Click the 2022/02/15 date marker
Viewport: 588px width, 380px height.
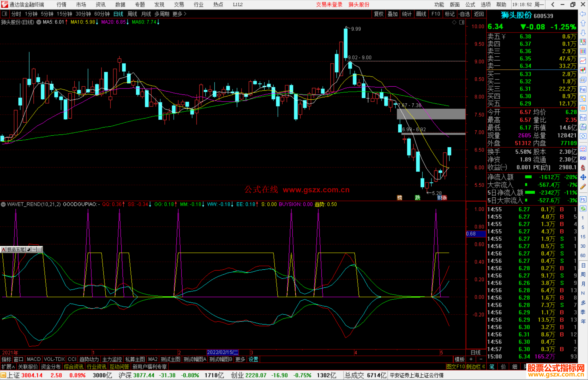(223, 352)
